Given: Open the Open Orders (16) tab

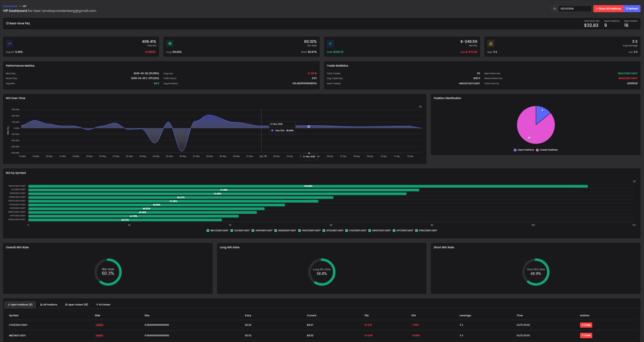Looking at the screenshot, I should (x=77, y=304).
